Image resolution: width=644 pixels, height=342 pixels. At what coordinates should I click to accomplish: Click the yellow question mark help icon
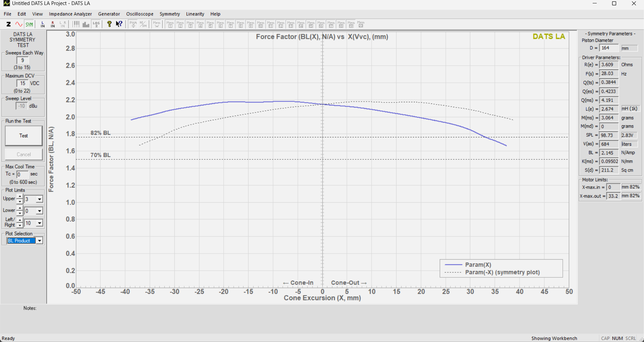click(x=109, y=24)
